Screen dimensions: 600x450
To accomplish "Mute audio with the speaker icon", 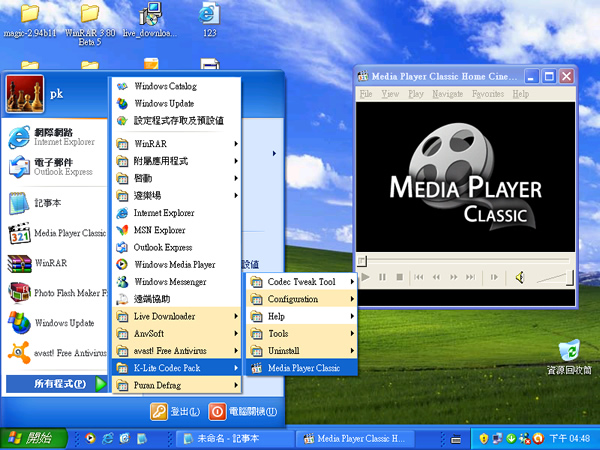I will 520,277.
